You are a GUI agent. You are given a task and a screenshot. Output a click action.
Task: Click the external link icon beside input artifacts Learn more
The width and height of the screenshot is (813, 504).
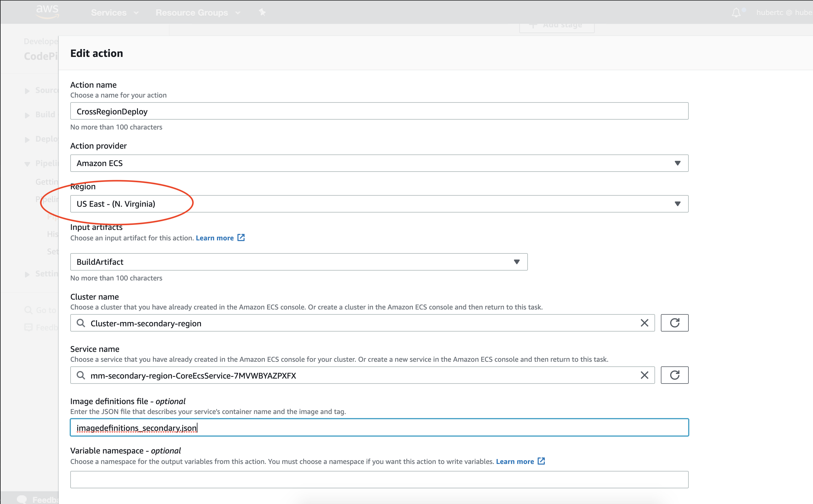241,238
